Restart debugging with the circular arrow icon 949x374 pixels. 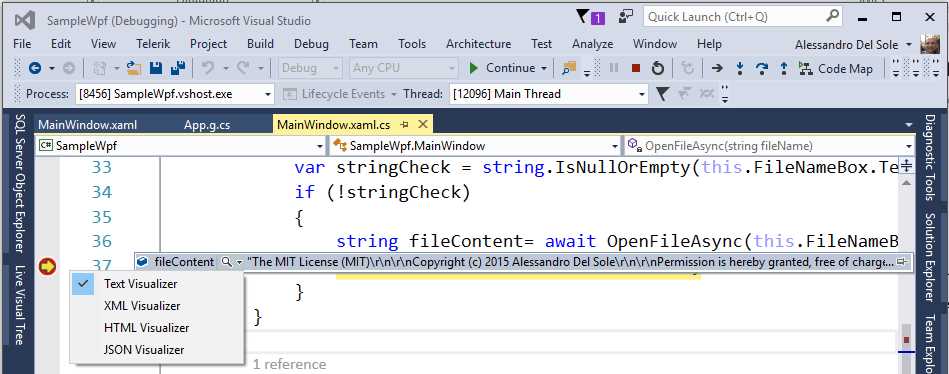(x=658, y=68)
